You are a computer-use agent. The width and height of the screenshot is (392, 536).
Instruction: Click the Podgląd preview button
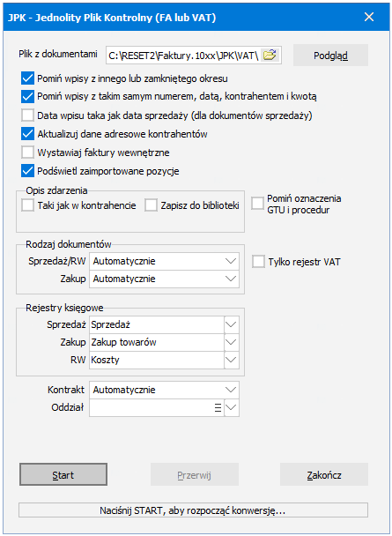[x=330, y=55]
